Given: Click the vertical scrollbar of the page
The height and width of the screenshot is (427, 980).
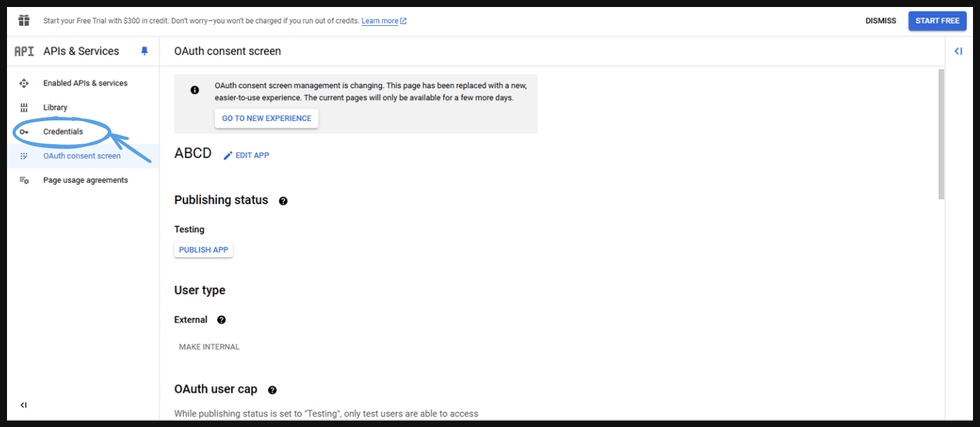Looking at the screenshot, I should [x=941, y=134].
